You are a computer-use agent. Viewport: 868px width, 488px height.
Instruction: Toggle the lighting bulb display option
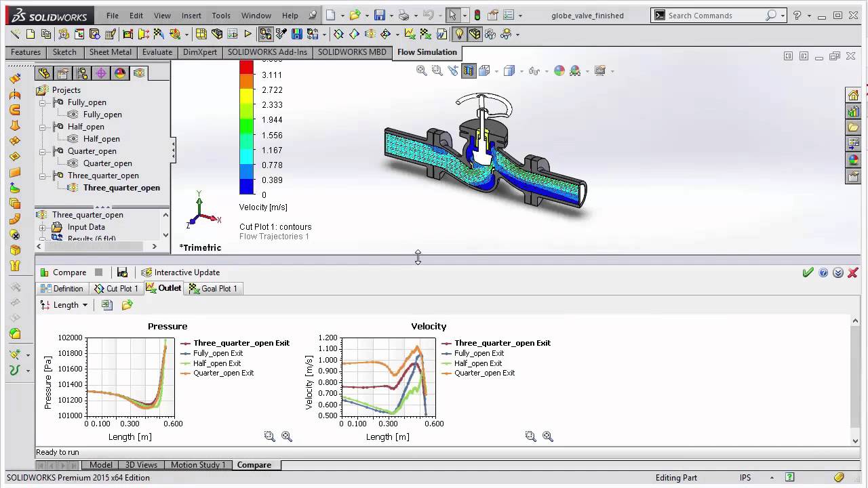pos(459,34)
